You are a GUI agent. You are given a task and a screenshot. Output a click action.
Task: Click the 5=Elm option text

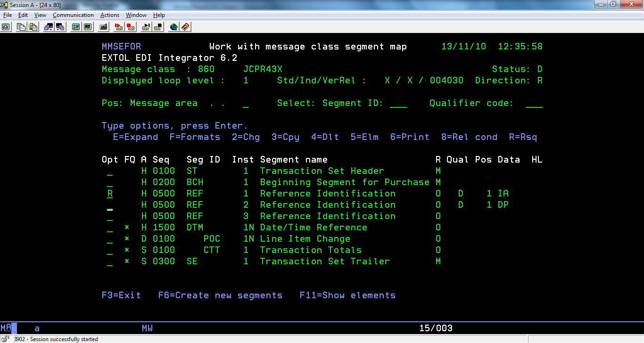[364, 137]
